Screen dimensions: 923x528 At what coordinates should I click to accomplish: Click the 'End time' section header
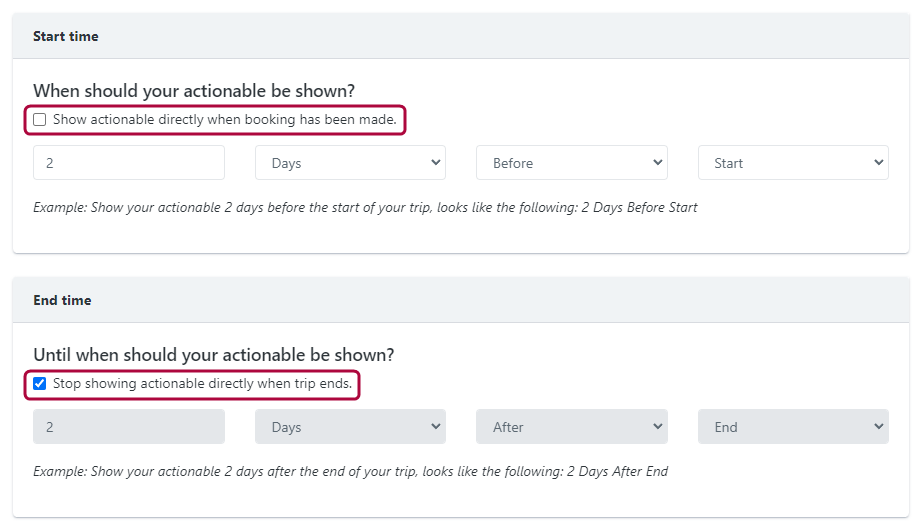point(62,300)
